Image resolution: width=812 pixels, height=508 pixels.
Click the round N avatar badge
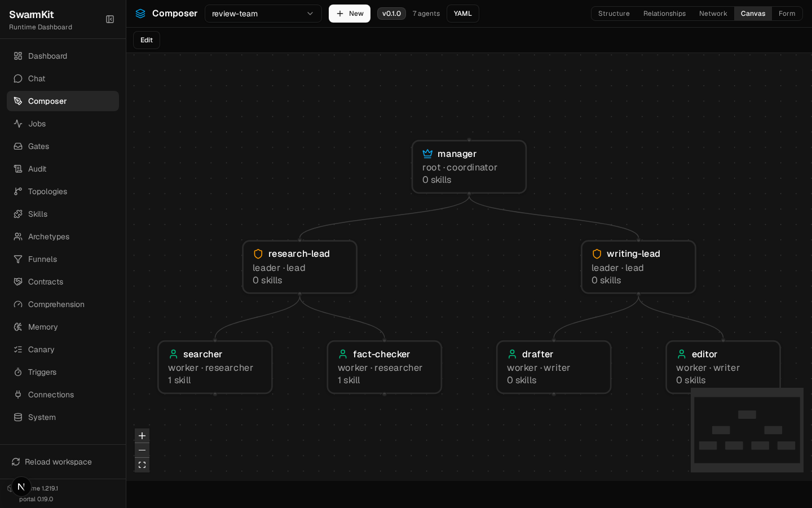point(21,487)
